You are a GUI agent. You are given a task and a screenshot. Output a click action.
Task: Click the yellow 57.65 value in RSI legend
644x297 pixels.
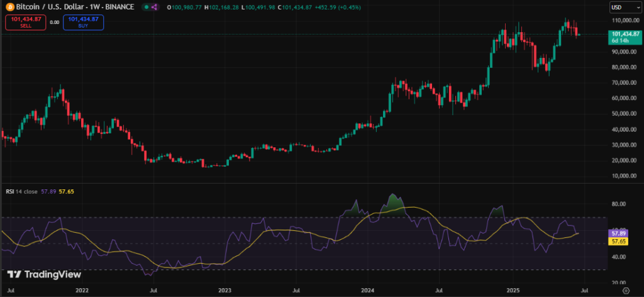(66, 191)
